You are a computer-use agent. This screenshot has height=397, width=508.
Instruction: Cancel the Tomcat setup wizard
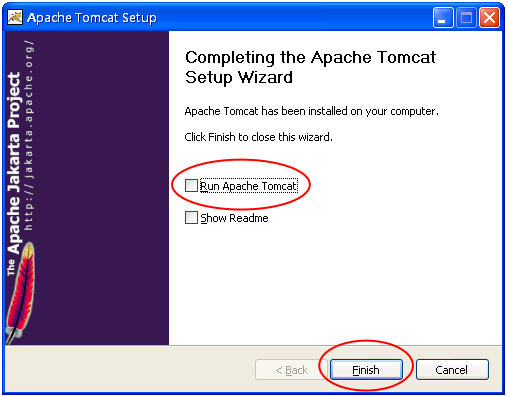452,370
